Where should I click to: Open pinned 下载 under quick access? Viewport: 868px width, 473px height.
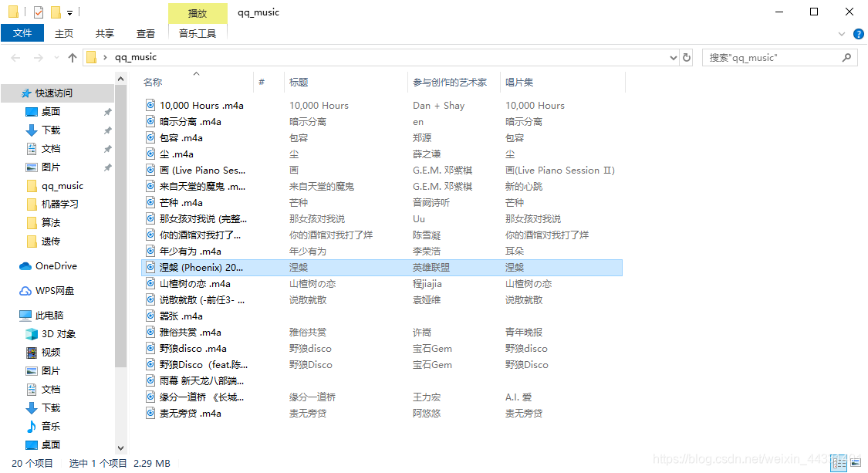(x=50, y=130)
